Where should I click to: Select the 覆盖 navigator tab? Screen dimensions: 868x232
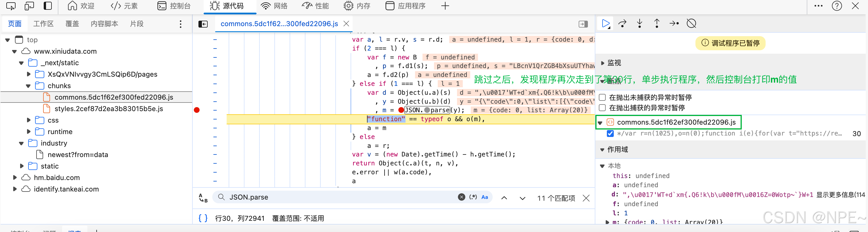[x=72, y=24]
